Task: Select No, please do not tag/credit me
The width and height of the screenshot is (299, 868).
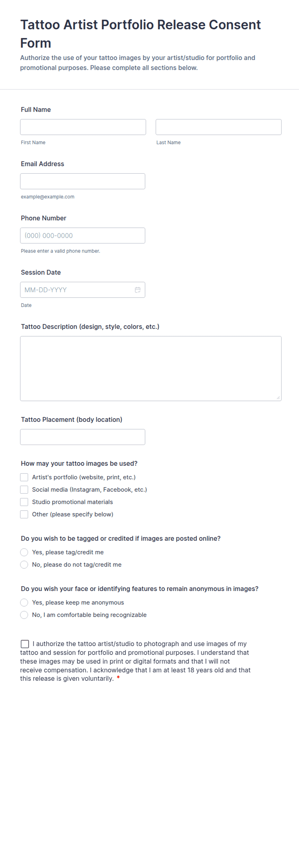Action: click(x=24, y=564)
